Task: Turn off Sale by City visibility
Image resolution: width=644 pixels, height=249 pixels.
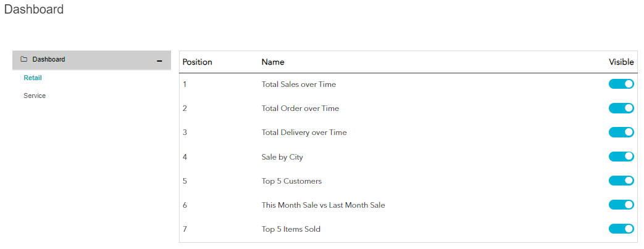Action: point(621,157)
